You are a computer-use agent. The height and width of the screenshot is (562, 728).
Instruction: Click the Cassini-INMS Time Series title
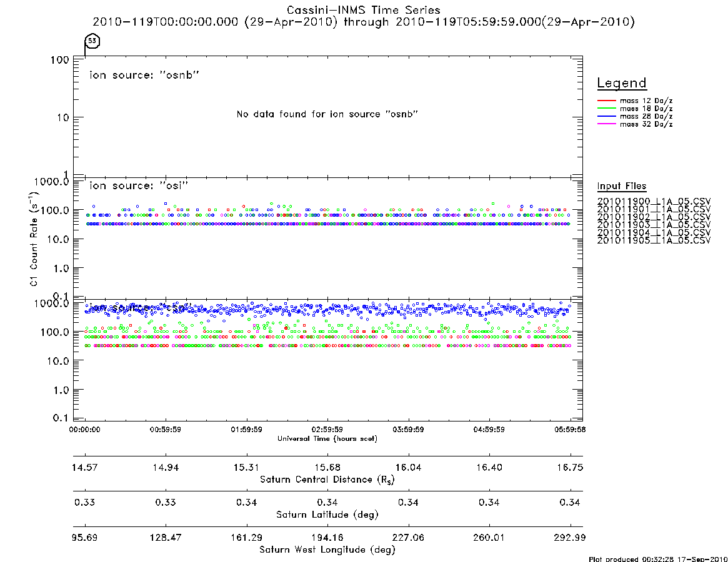coord(364,10)
